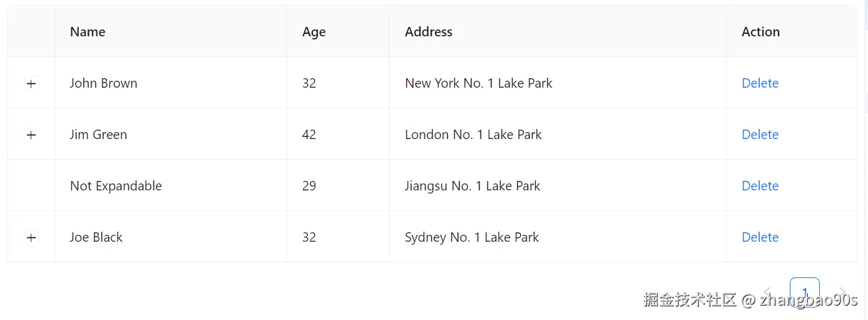Viewport: 868px width, 320px height.
Task: Delete the Not Expandable entry
Action: click(x=760, y=186)
